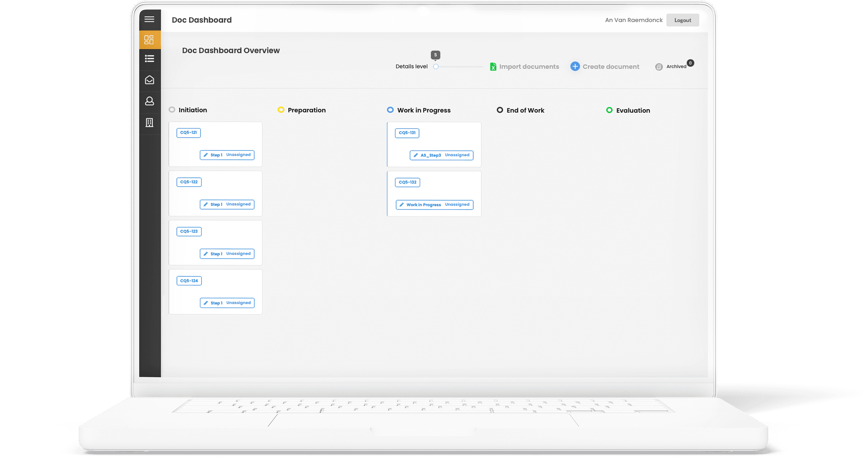
Task: Open the list view sidebar icon
Action: coord(149,59)
